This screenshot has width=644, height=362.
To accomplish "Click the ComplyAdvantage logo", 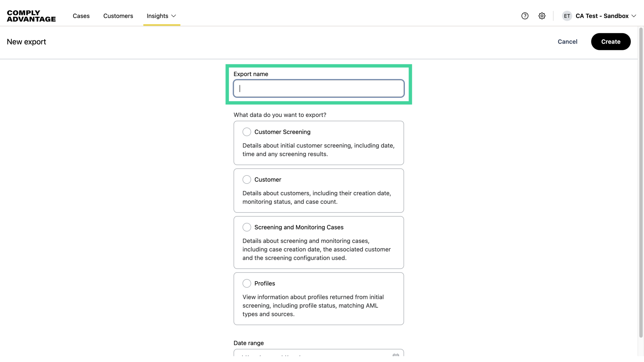I will 31,15.
